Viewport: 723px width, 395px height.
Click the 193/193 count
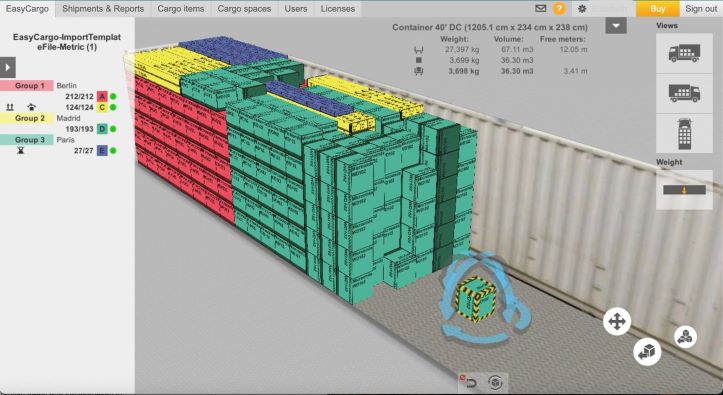tap(79, 129)
